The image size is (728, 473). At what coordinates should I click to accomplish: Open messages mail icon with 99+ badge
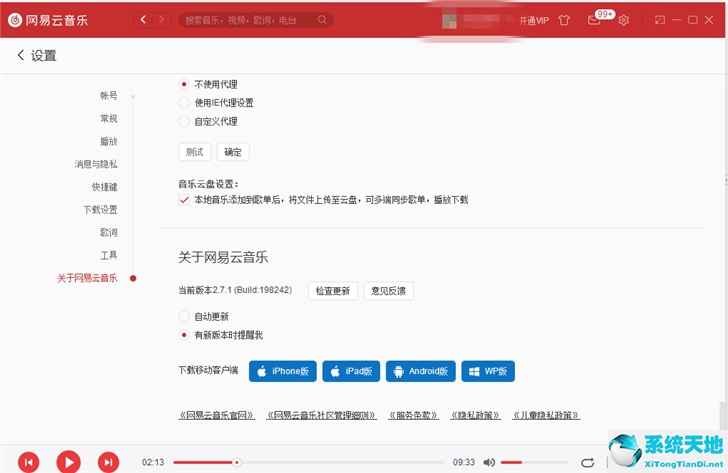pos(594,20)
